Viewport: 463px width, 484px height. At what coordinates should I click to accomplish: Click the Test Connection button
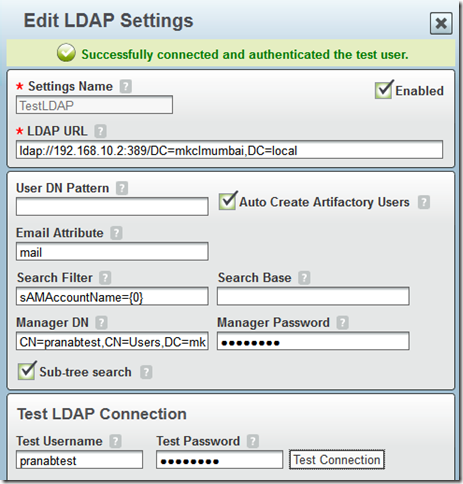click(x=337, y=460)
